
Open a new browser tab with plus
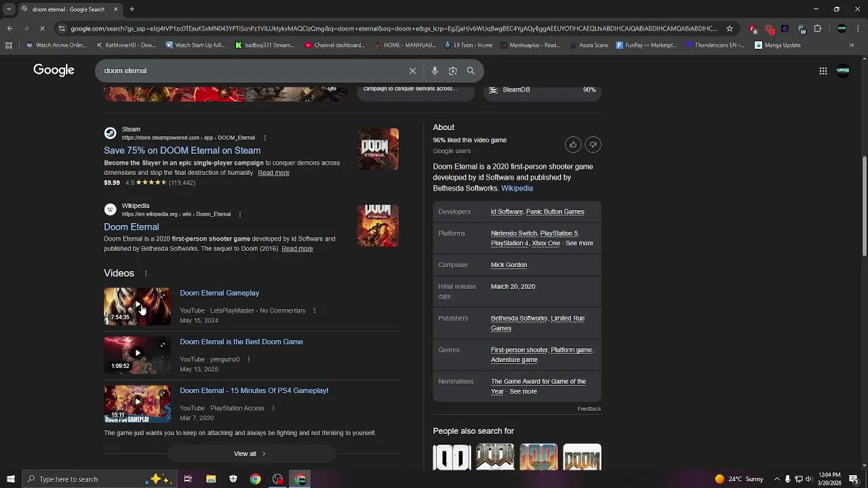pos(132,9)
